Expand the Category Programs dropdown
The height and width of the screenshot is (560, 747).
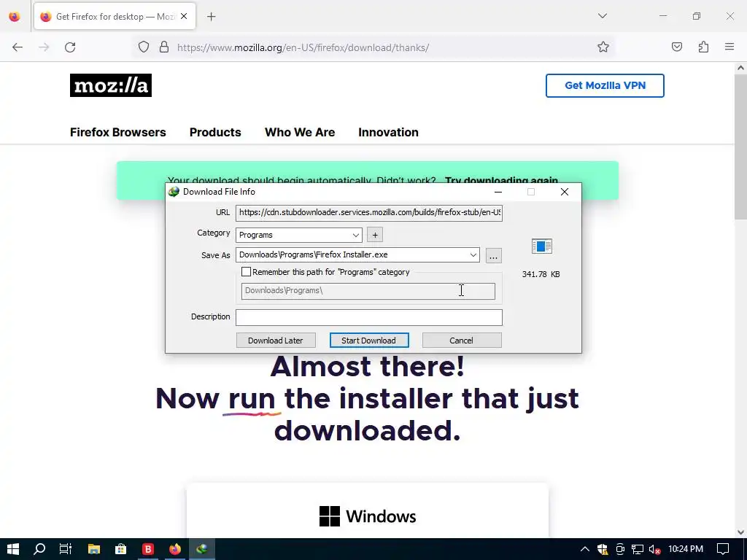(355, 236)
